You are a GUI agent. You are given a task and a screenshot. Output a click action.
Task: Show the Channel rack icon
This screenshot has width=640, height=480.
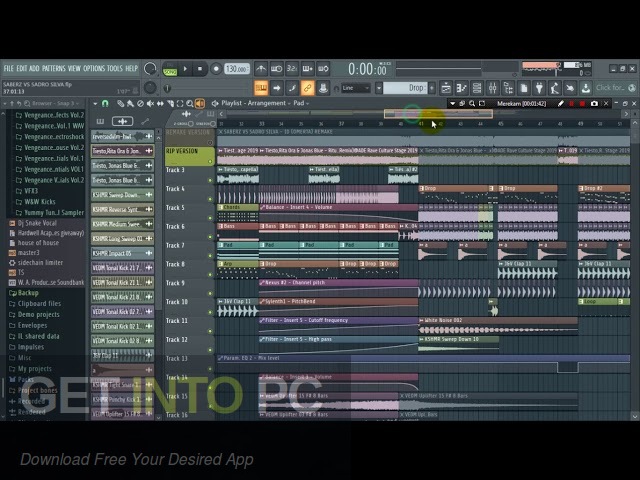477,88
